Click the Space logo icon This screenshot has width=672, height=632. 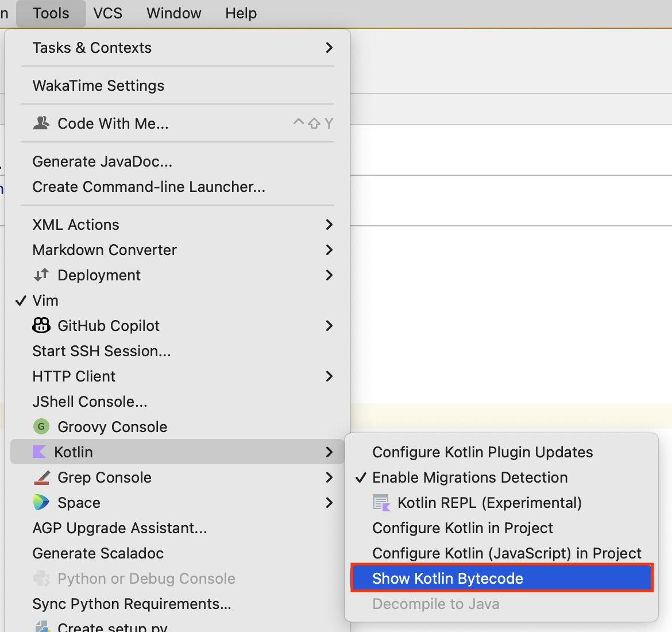(x=41, y=502)
